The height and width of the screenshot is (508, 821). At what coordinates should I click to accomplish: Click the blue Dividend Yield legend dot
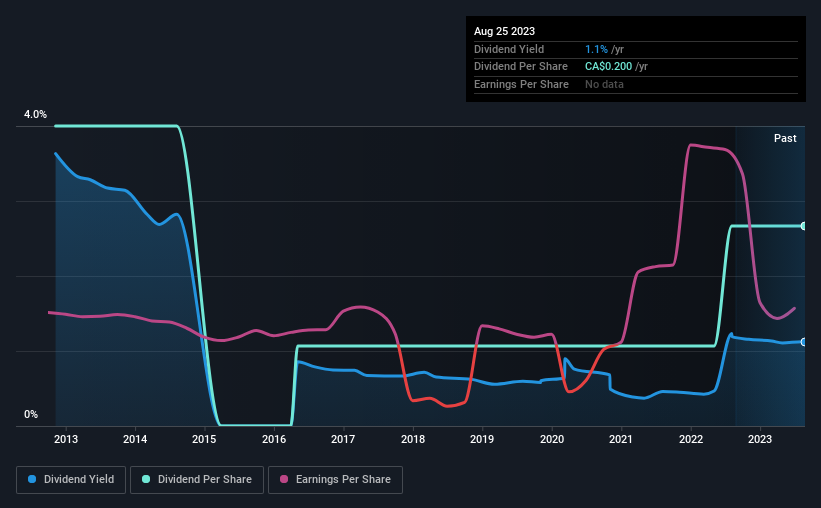(32, 479)
